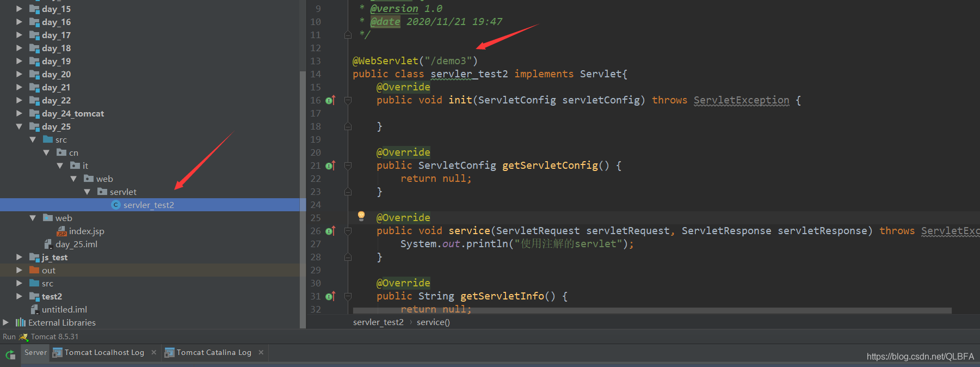980x367 pixels.
Task: Click the Run tool window label
Action: point(9,337)
